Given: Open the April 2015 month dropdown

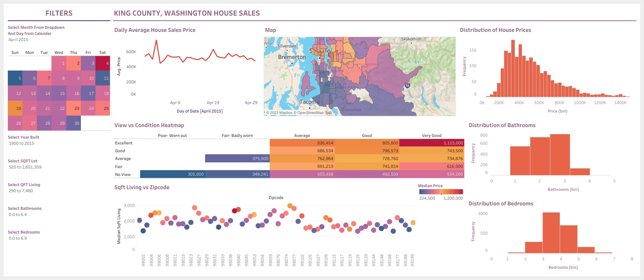Looking at the screenshot, I should pyautogui.click(x=18, y=40).
